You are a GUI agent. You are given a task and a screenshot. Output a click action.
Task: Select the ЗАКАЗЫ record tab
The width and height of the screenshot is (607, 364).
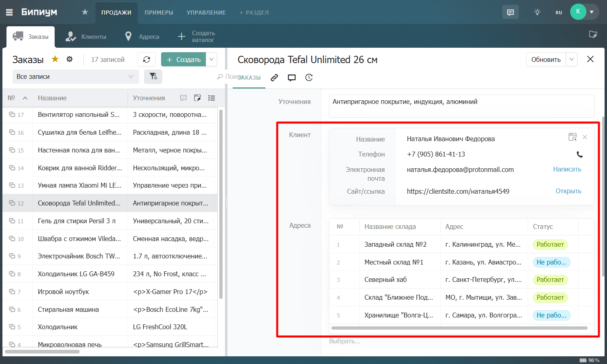(249, 78)
